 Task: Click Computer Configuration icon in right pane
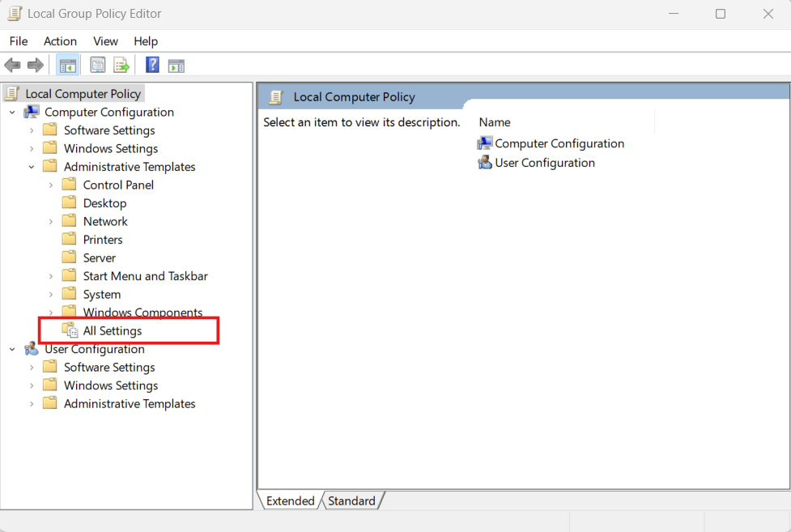(484, 143)
